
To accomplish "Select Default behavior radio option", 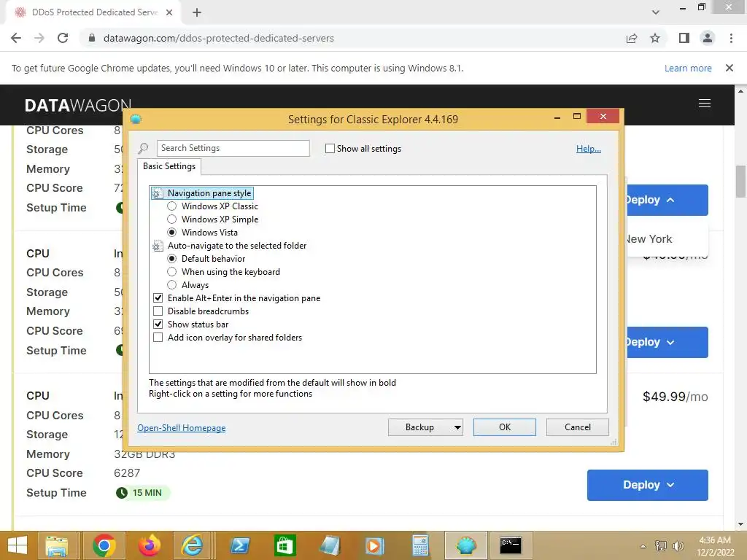I will tap(172, 259).
